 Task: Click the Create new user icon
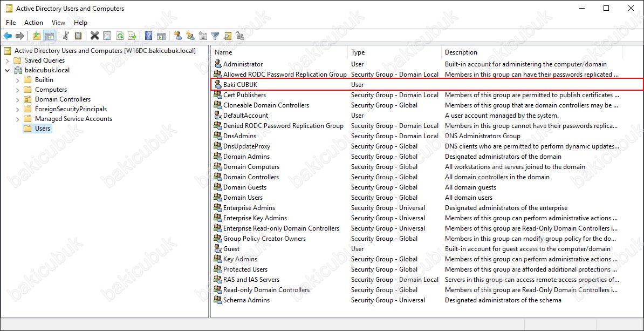tap(177, 36)
